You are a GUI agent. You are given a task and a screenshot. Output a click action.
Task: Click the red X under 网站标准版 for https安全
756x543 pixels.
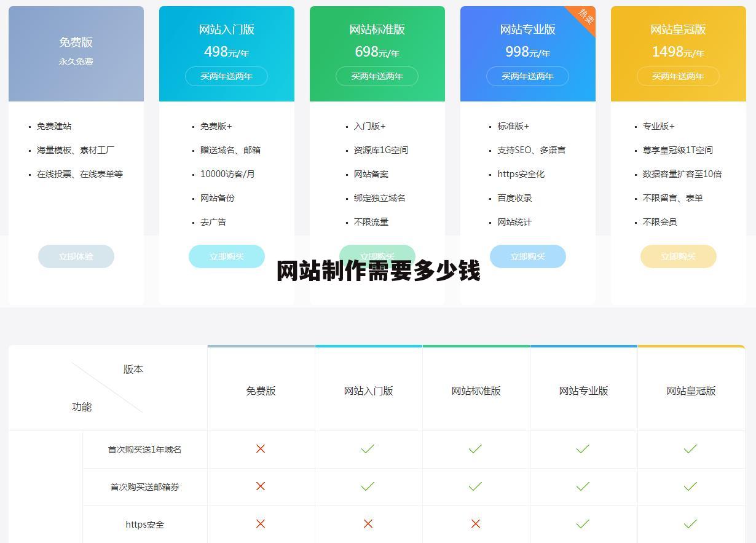(475, 524)
